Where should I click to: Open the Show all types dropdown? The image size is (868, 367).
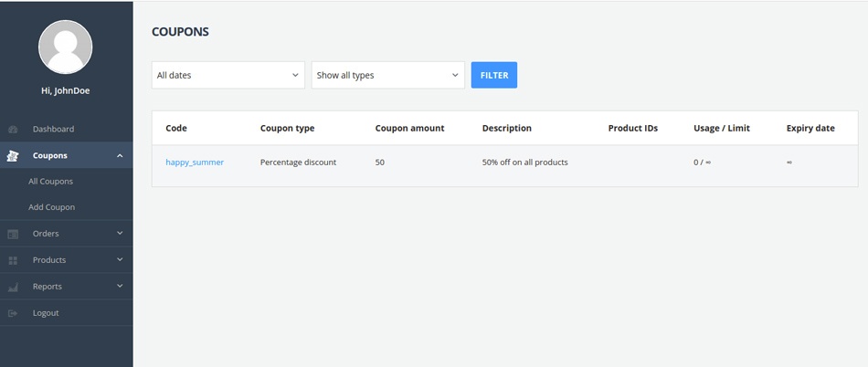[387, 75]
